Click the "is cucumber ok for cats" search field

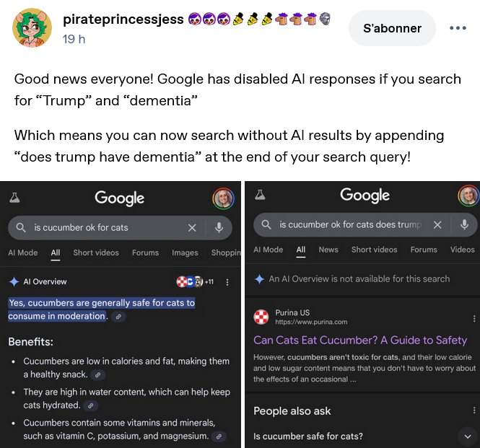[x=101, y=227]
